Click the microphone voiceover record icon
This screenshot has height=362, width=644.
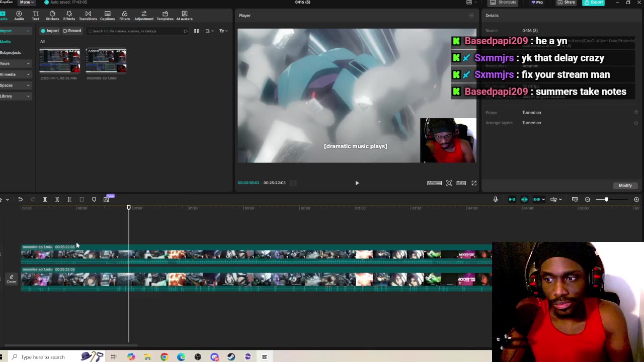pos(495,200)
